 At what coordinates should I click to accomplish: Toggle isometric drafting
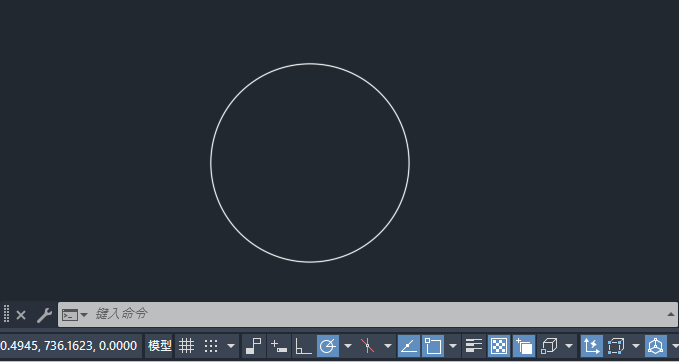click(x=368, y=346)
